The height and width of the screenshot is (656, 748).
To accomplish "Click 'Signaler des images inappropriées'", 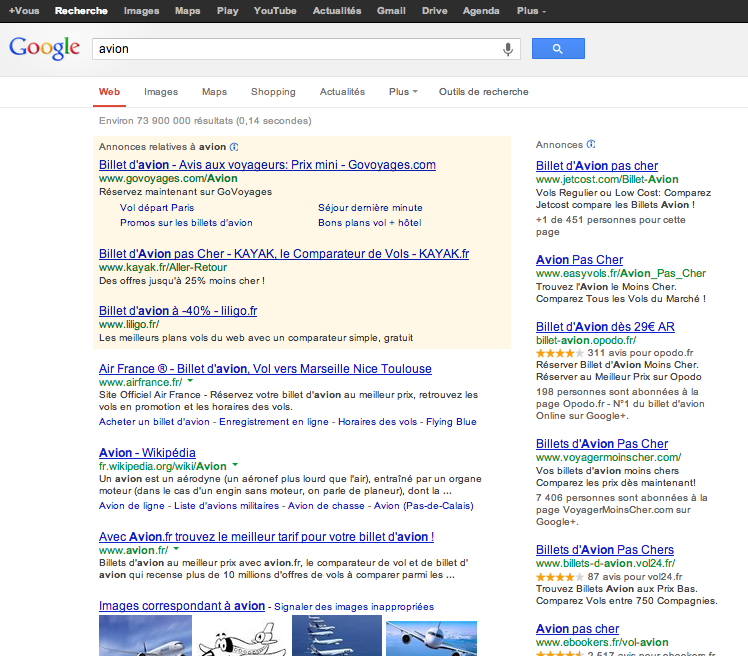I will point(354,607).
